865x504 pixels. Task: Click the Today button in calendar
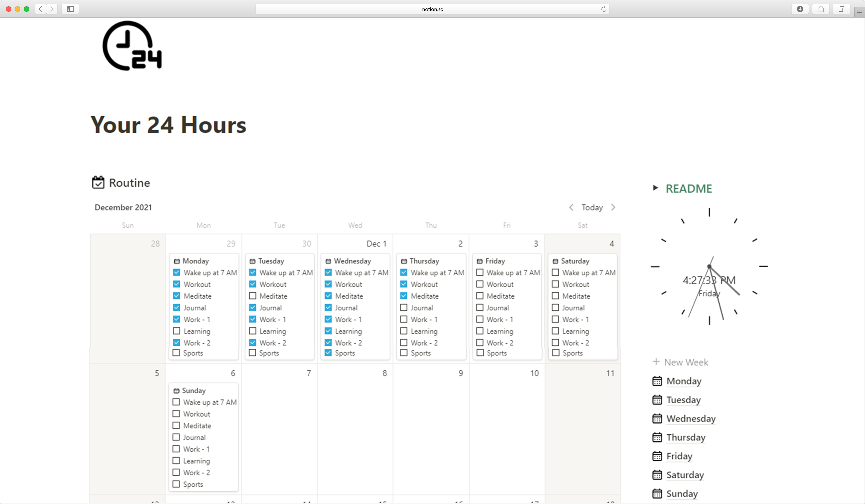(x=592, y=207)
